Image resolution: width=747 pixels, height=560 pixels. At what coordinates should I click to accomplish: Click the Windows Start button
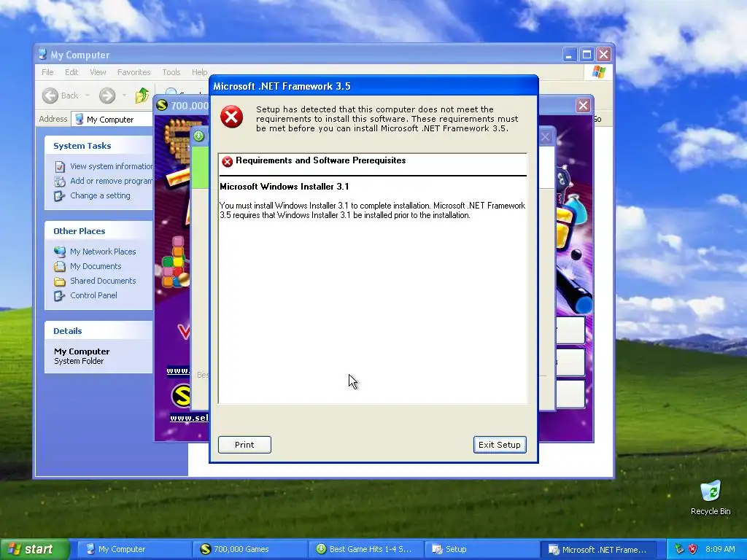point(34,550)
